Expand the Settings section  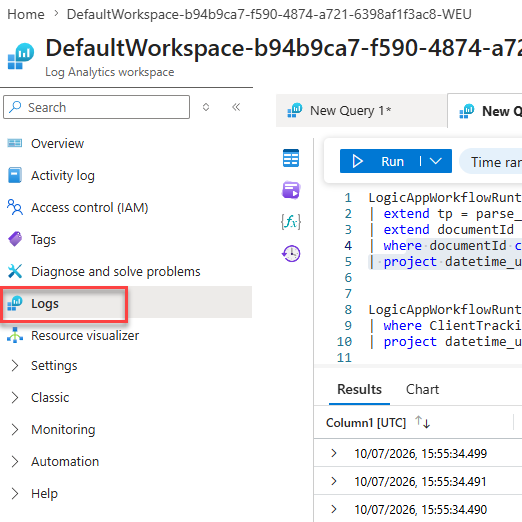pyautogui.click(x=15, y=365)
